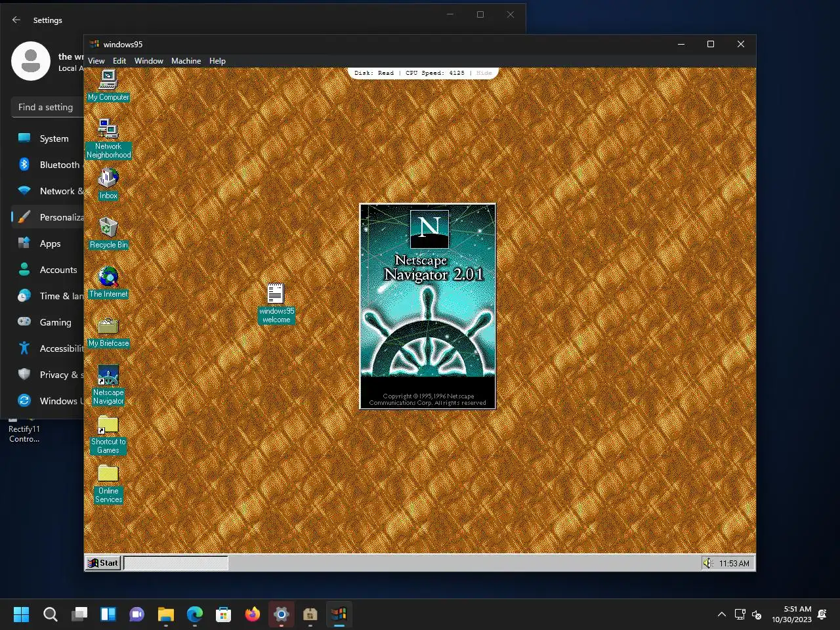
Task: Open the Help menu in windows95 window
Action: [x=217, y=61]
